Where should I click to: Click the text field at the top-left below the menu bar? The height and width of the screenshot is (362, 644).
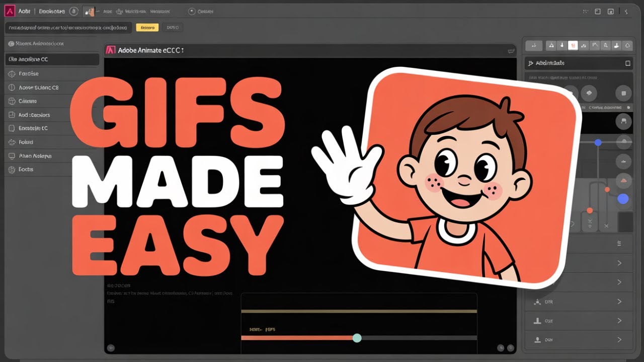pyautogui.click(x=68, y=28)
